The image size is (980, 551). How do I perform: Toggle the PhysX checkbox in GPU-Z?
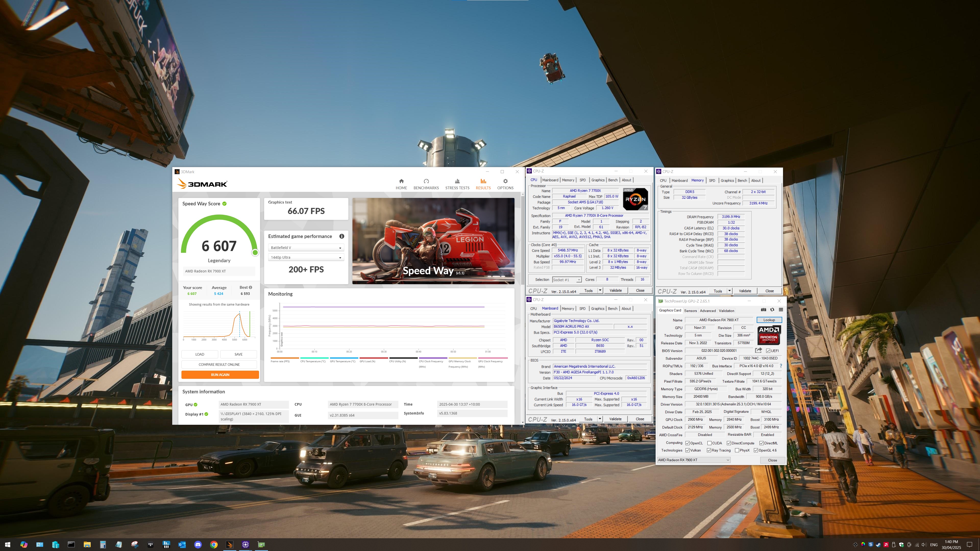coord(737,450)
